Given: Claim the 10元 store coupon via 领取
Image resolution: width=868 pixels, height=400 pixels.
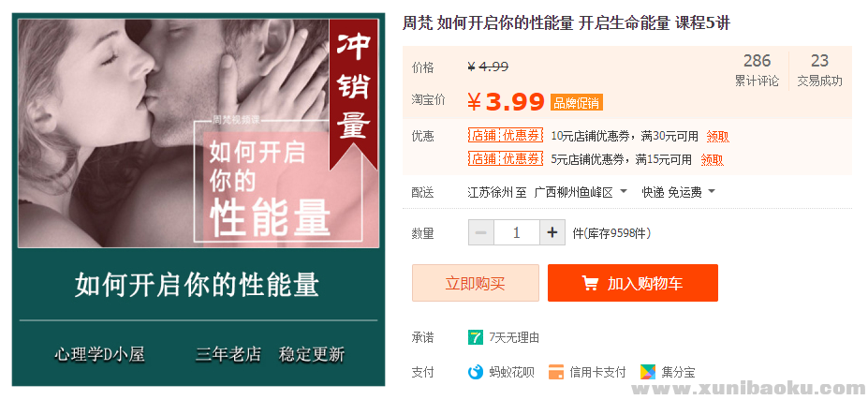Looking at the screenshot, I should 717,136.
